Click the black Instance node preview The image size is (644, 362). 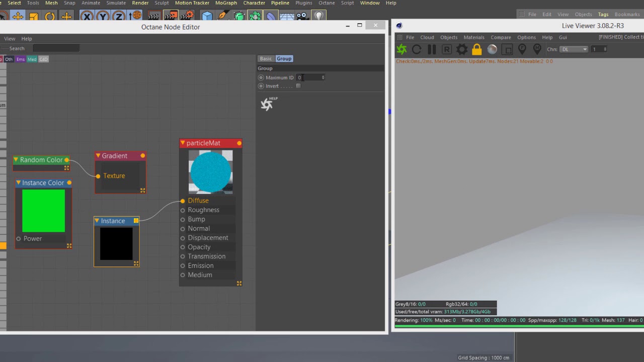(x=116, y=244)
